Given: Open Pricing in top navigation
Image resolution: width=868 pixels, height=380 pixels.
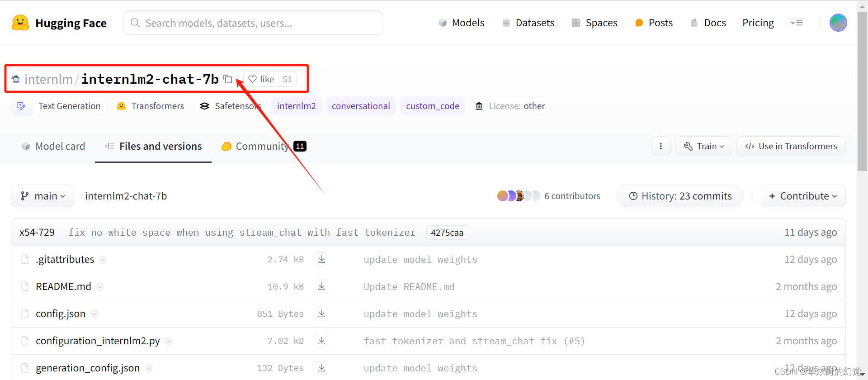Looking at the screenshot, I should (758, 23).
